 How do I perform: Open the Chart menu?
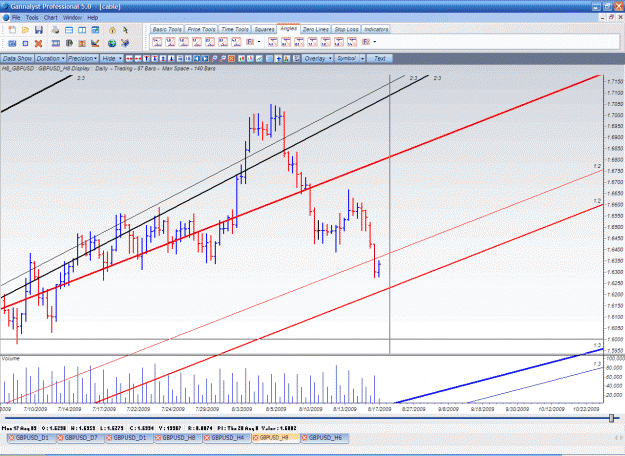click(x=51, y=18)
